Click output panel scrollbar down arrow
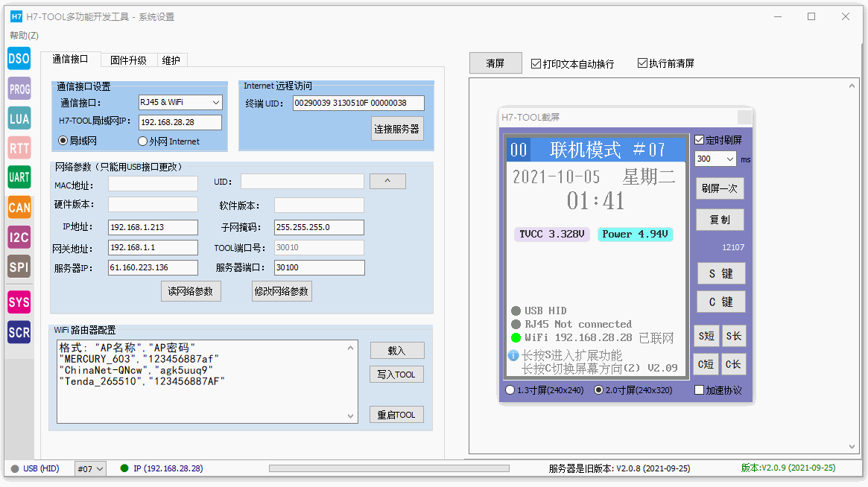This screenshot has width=868, height=487. coord(852,447)
